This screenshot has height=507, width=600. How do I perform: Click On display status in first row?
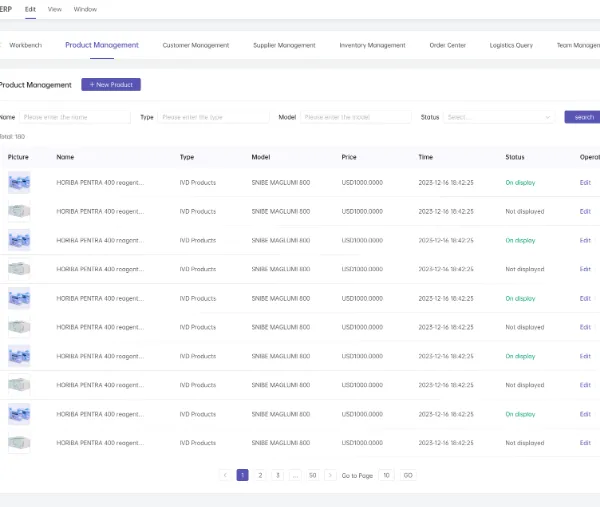[x=520, y=183]
